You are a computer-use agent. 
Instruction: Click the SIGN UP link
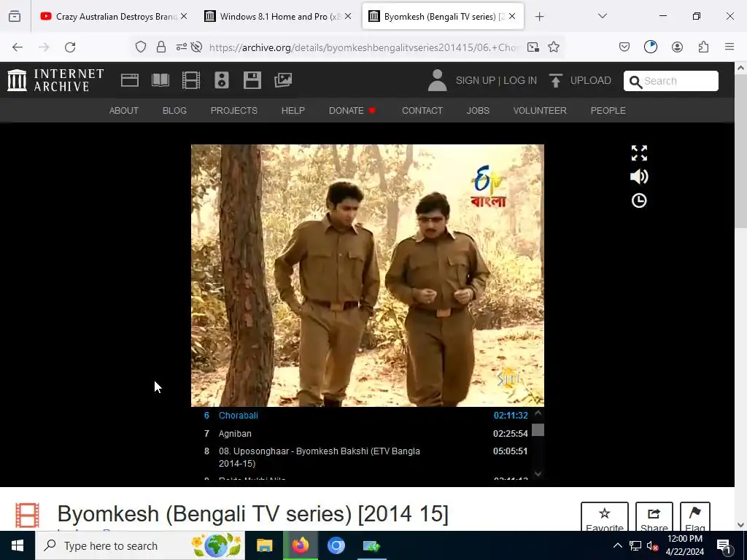pos(475,80)
